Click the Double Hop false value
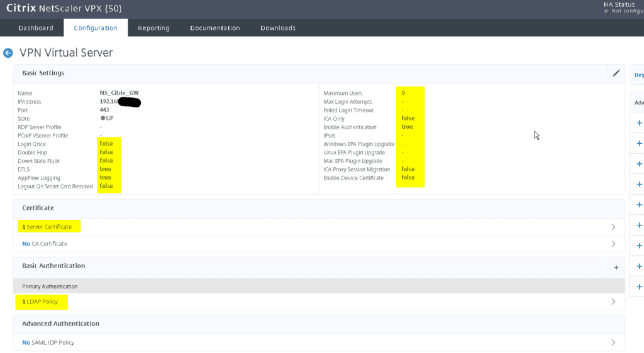 tap(106, 152)
